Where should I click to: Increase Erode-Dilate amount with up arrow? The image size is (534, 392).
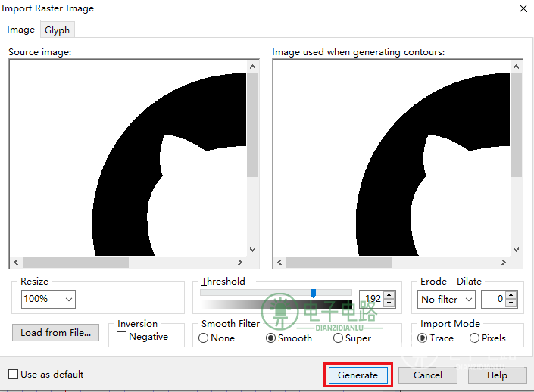click(511, 295)
